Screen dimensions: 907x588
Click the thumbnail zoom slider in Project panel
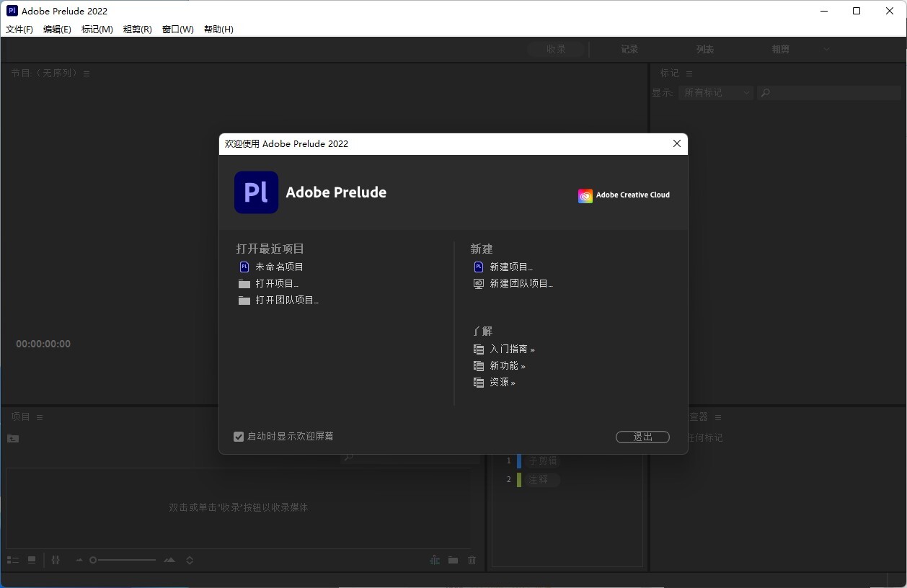tap(123, 560)
